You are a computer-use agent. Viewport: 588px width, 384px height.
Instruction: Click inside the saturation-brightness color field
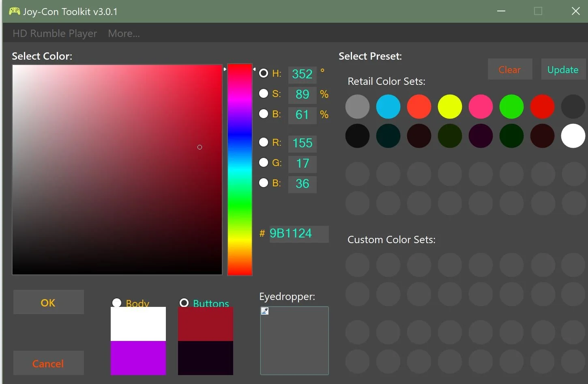117,170
